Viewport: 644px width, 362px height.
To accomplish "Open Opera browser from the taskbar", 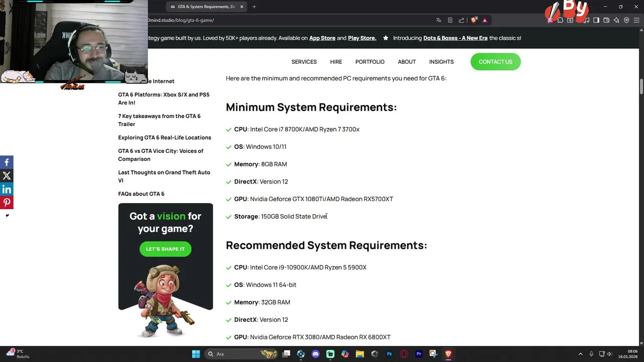I will pyautogui.click(x=404, y=354).
